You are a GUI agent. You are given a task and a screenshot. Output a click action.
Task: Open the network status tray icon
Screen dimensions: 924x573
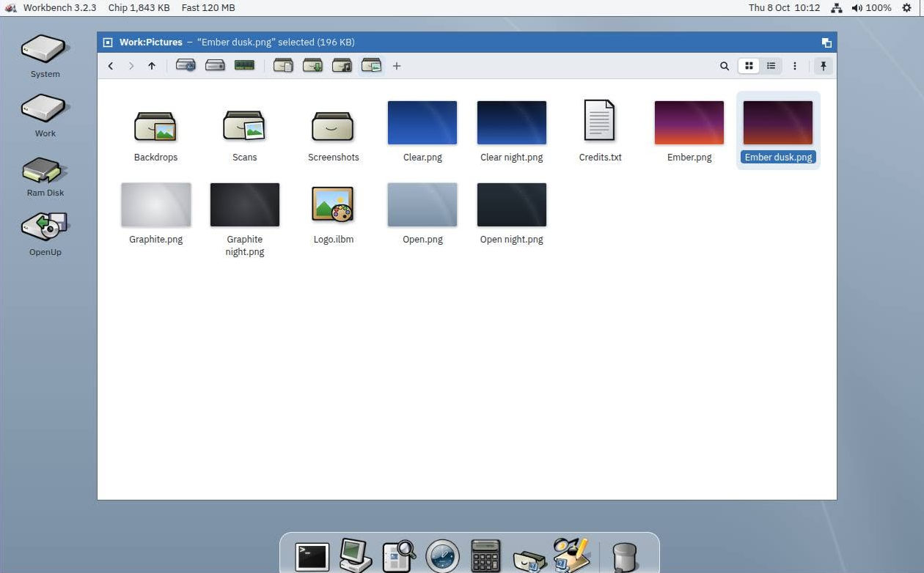click(x=837, y=8)
